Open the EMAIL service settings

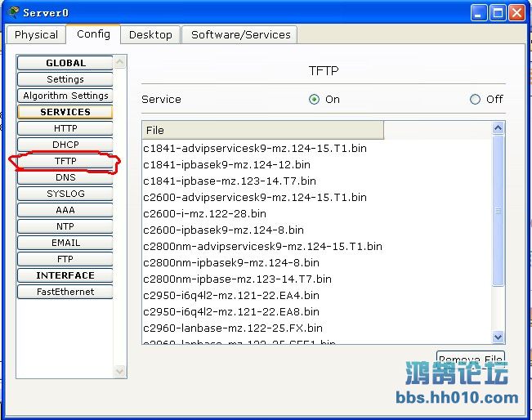[65, 243]
